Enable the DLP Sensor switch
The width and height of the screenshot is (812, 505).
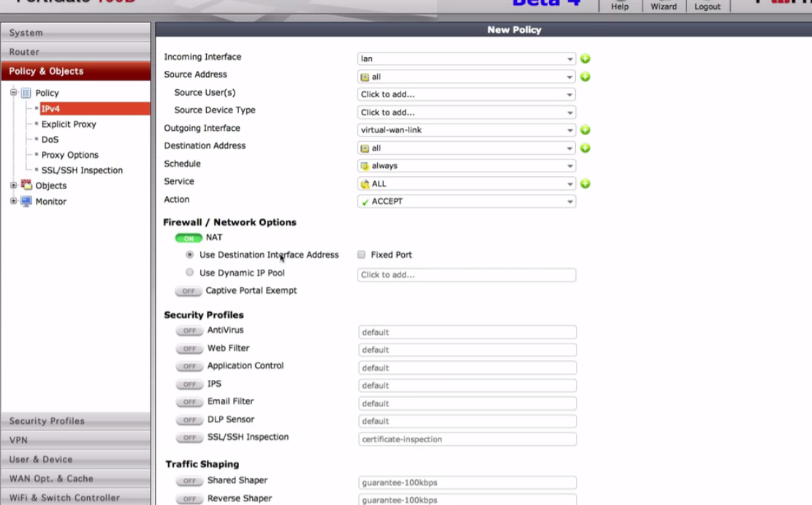(189, 420)
